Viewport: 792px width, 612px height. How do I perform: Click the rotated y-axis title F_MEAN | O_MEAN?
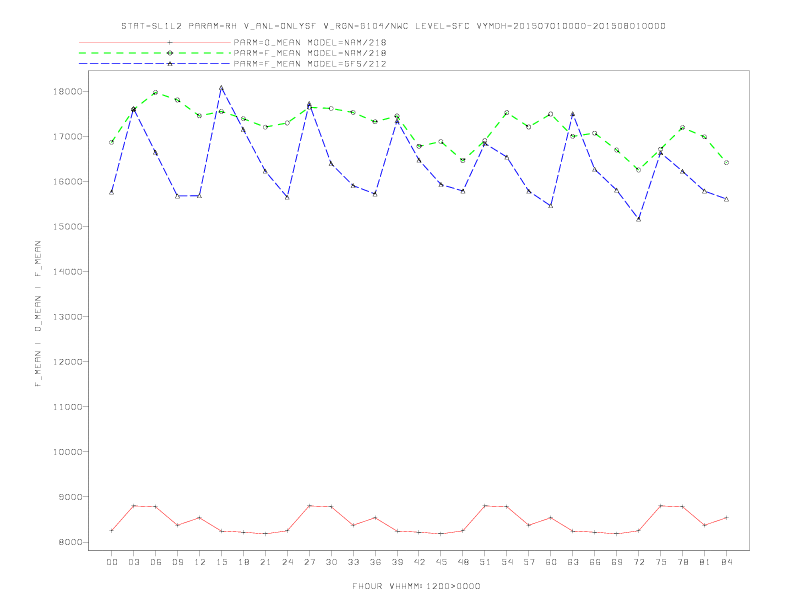coord(38,314)
